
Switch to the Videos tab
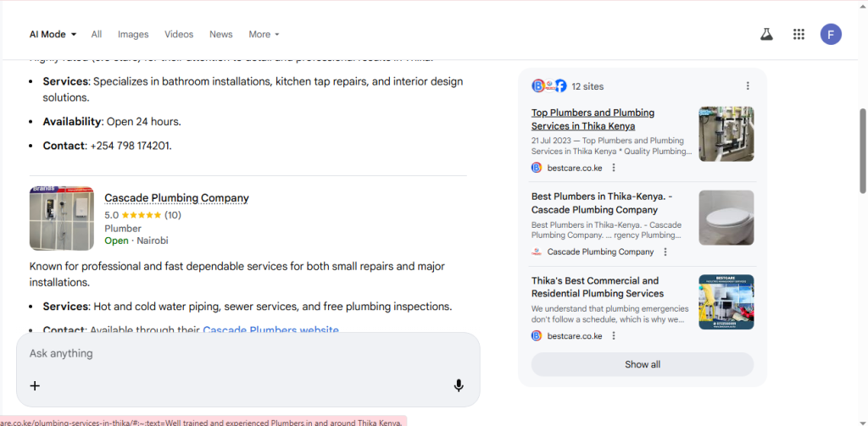[x=179, y=35]
